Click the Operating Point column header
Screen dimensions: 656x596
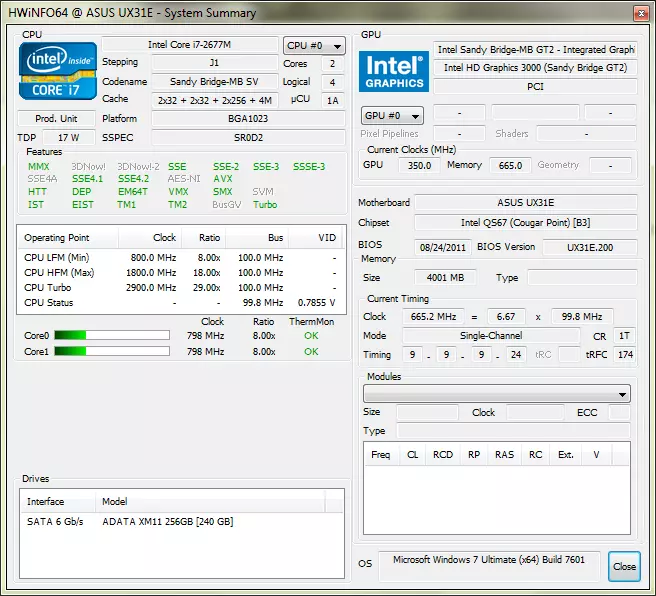68,238
